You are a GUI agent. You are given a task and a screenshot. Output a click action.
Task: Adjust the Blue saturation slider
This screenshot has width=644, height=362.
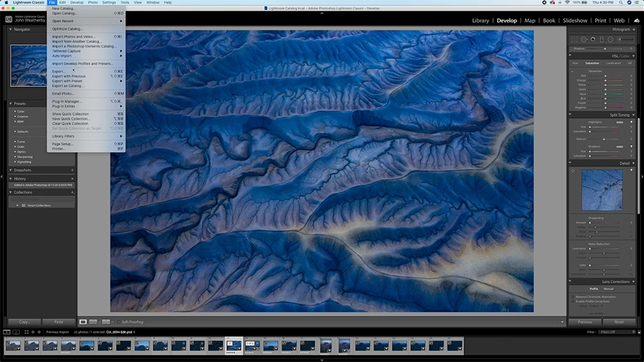tap(605, 99)
